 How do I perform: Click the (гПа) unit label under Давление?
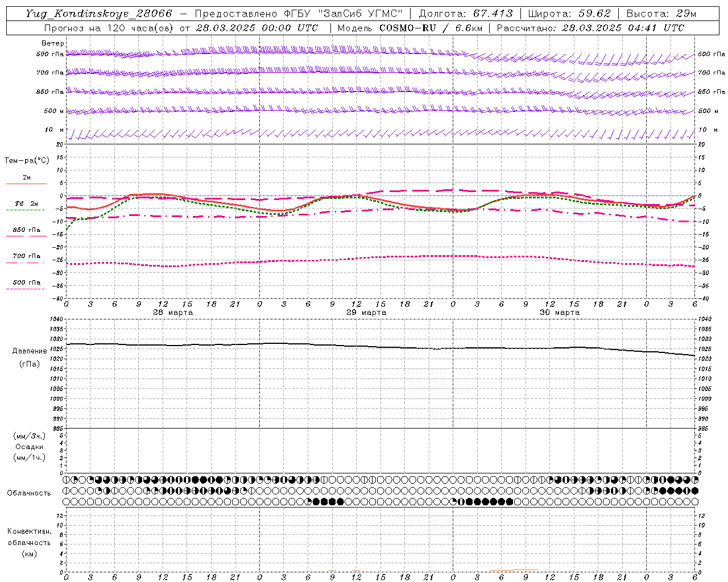[x=30, y=364]
